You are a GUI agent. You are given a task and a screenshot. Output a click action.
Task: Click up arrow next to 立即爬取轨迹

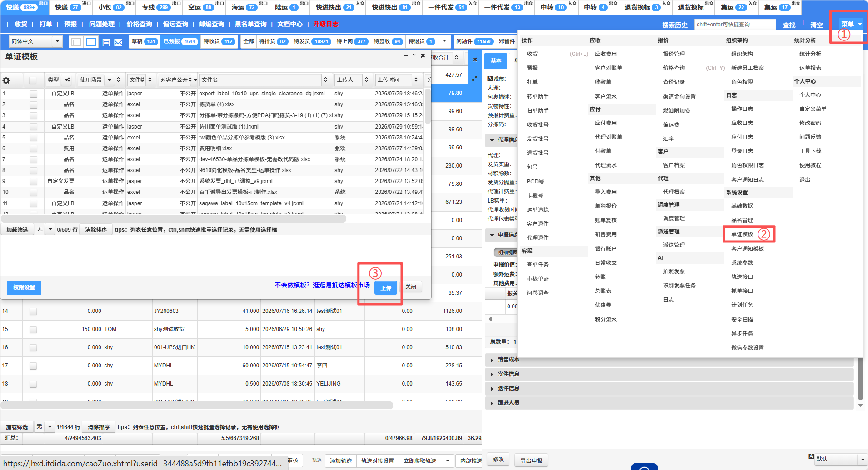(448, 460)
